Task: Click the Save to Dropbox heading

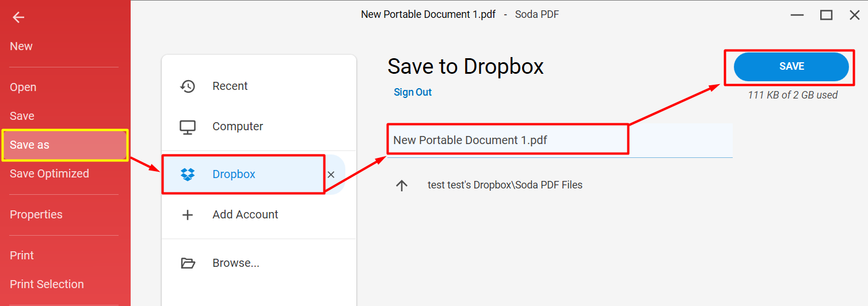Action: coord(466,66)
